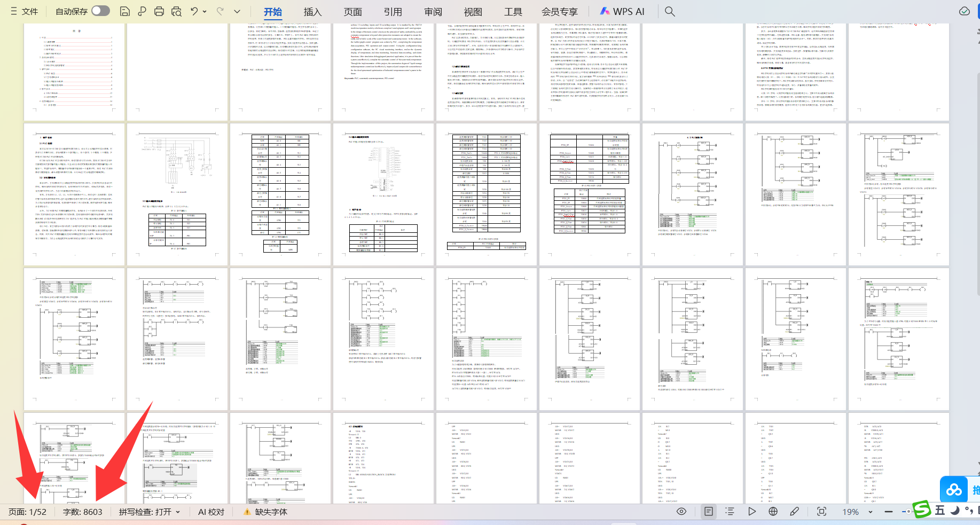Open the 会员专享 tab
Image resolution: width=980 pixels, height=525 pixels.
click(560, 12)
